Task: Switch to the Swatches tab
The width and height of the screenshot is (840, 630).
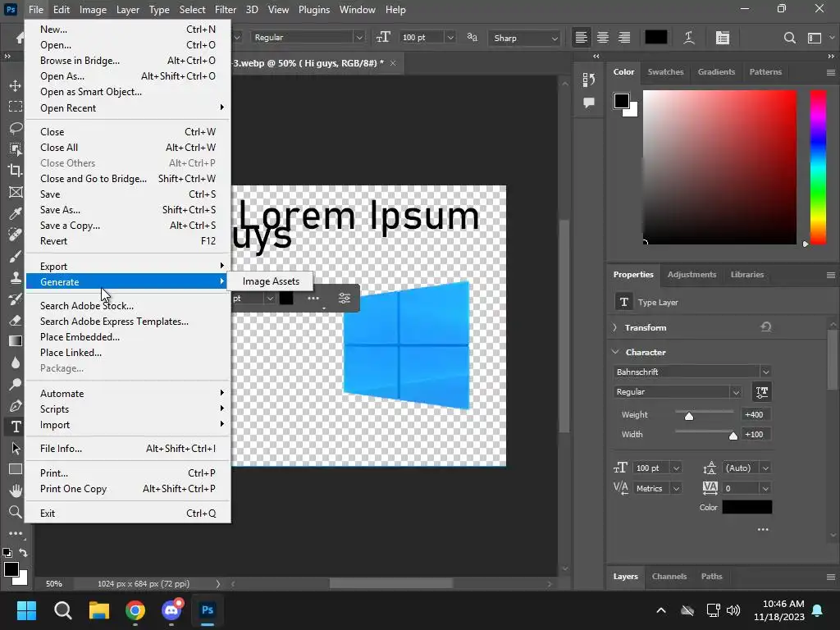Action: tap(665, 72)
